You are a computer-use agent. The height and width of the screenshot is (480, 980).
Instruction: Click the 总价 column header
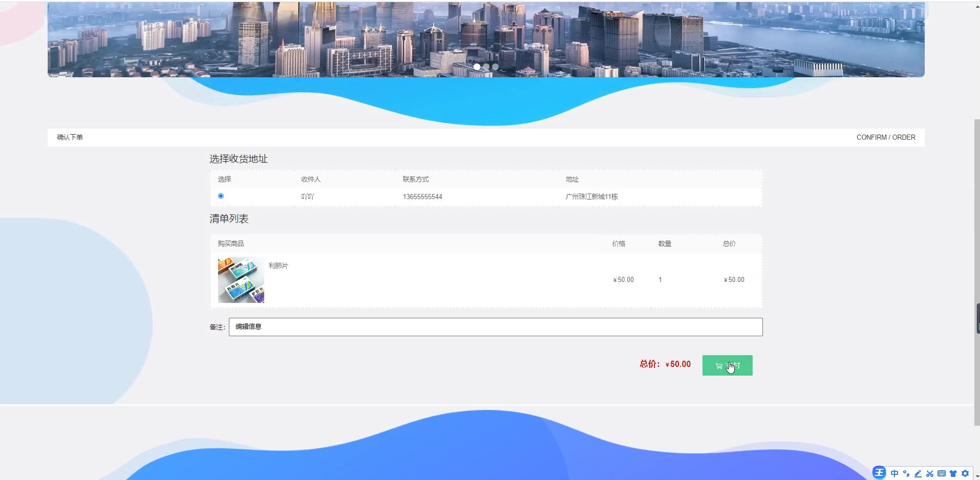coord(729,244)
